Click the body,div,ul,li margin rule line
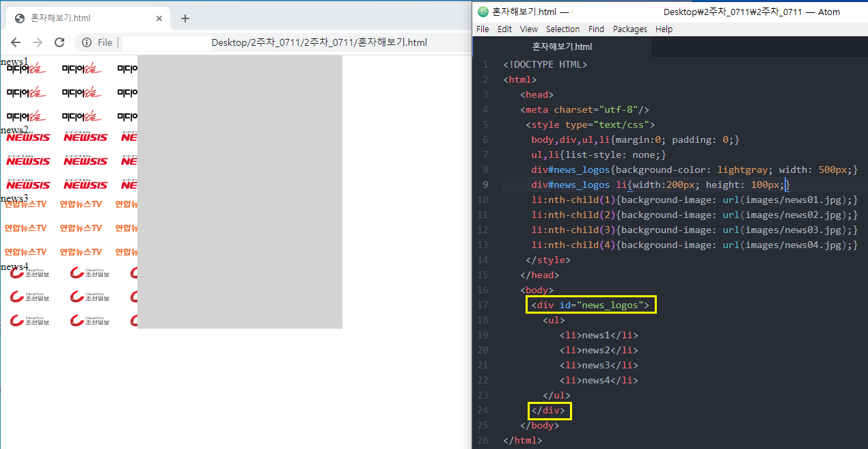This screenshot has height=449, width=868. click(x=636, y=139)
